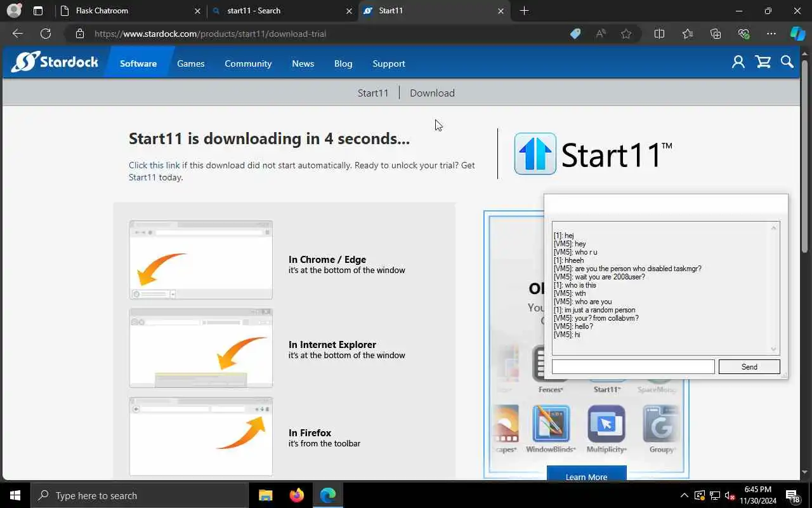Viewport: 812px width, 508px height.
Task: Open the Multiplicity app icon
Action: coord(606,424)
